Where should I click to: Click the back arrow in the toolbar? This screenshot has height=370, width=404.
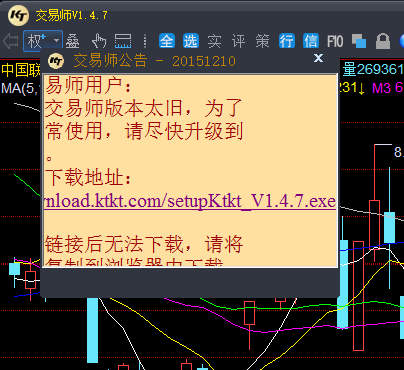tap(11, 41)
